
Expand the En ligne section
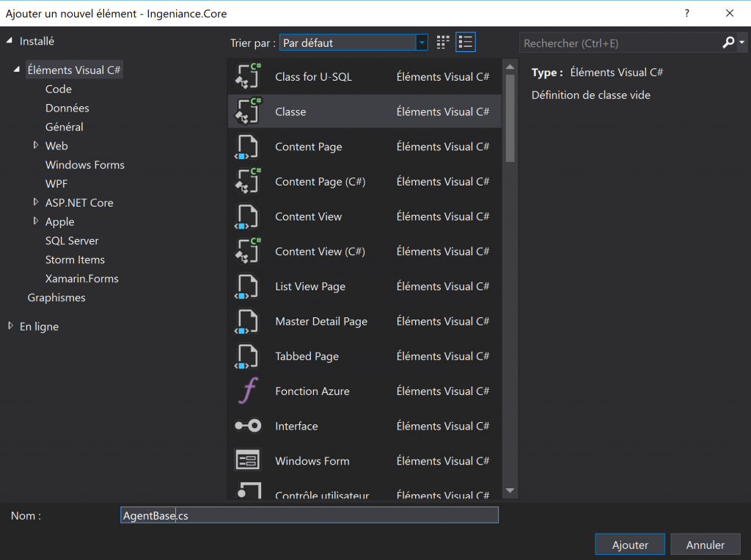(10, 326)
